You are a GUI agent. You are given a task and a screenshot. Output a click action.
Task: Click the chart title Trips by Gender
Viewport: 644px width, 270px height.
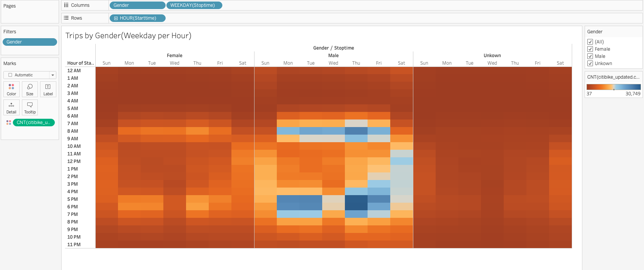click(128, 36)
